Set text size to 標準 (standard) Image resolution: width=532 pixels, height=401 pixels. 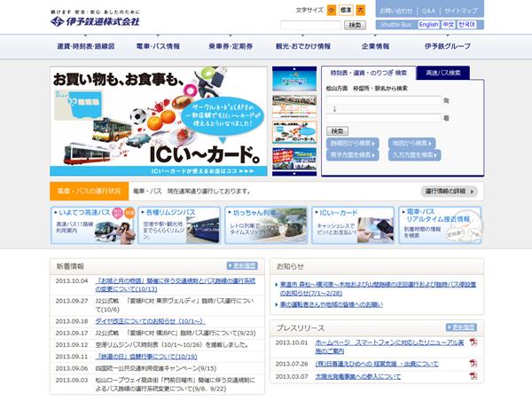[346, 10]
